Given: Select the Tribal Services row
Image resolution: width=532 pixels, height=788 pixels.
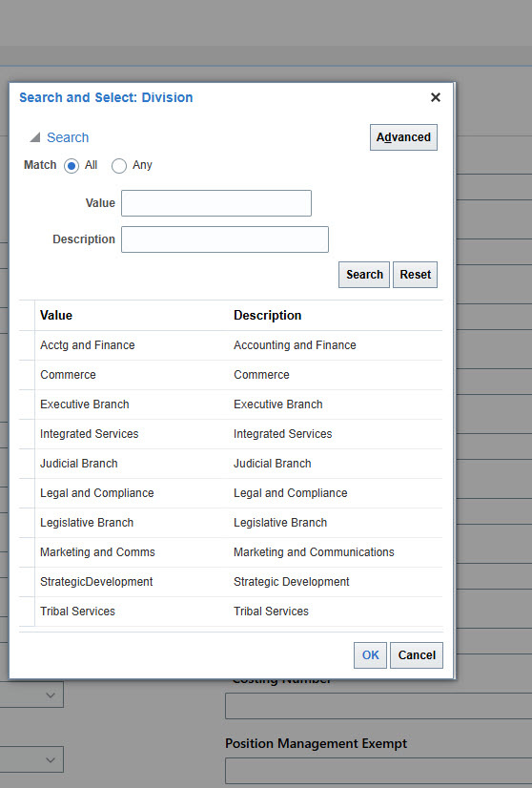Looking at the screenshot, I should (x=231, y=612).
